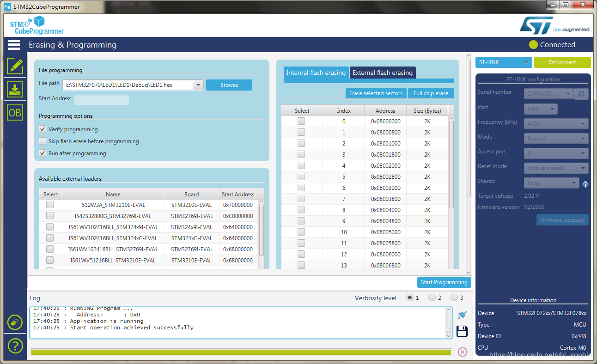597x364 pixels.
Task: Click the green progress bar
Action: tap(241, 352)
